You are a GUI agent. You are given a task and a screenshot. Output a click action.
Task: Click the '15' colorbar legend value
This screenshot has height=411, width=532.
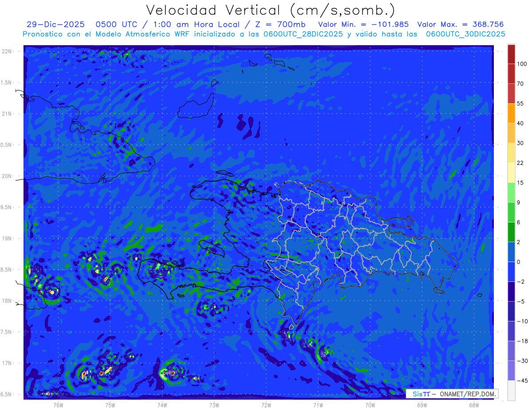[x=520, y=183]
